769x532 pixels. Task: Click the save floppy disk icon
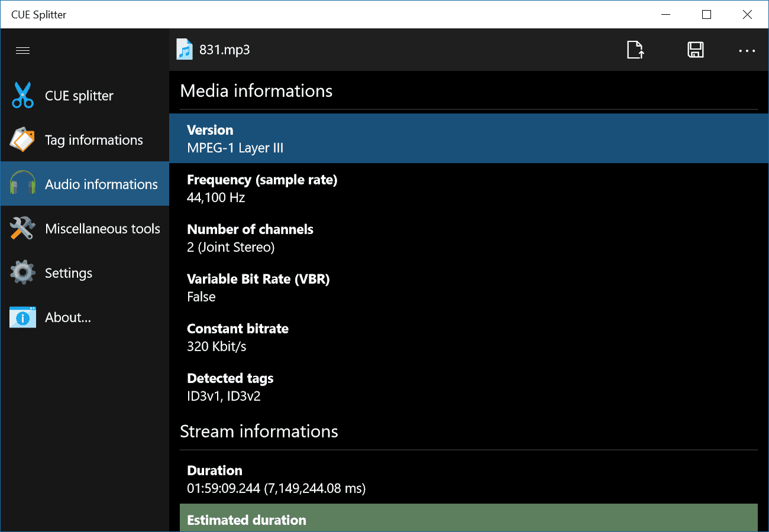(x=696, y=50)
